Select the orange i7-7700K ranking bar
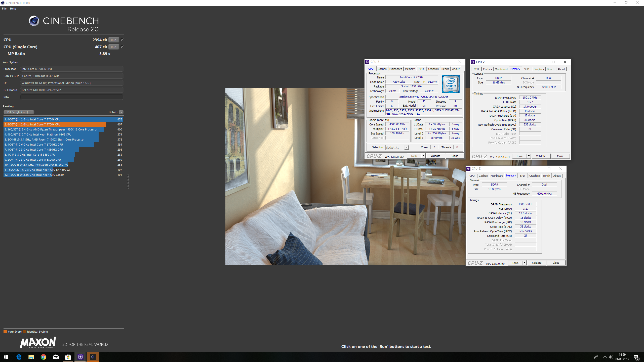This screenshot has height=362, width=644. [55, 124]
